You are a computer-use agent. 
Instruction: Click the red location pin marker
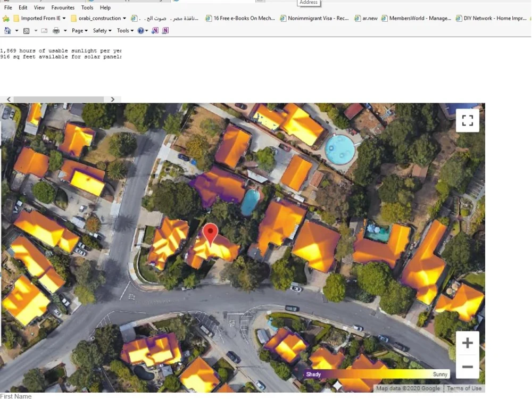(x=210, y=235)
